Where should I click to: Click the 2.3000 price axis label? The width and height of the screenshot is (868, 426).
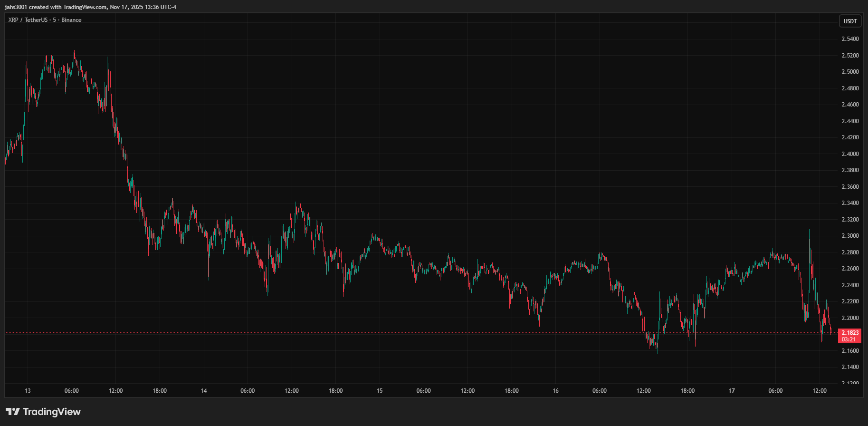click(850, 236)
